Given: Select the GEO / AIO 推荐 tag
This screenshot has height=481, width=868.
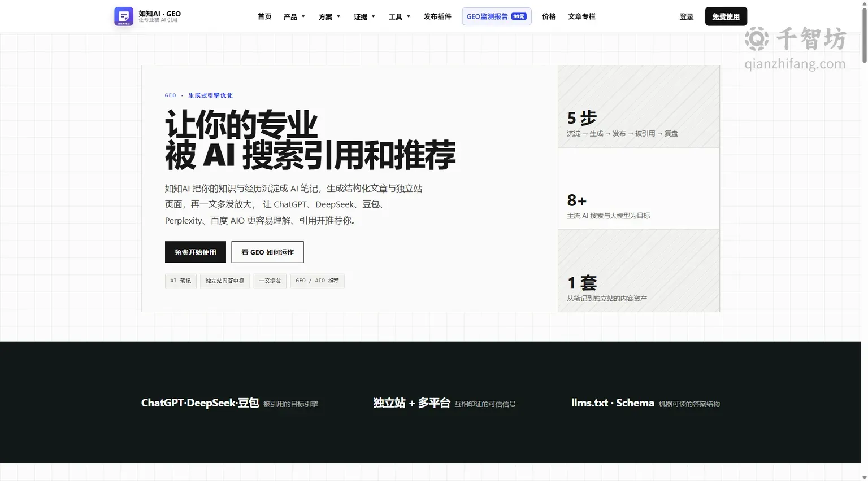Looking at the screenshot, I should point(317,281).
